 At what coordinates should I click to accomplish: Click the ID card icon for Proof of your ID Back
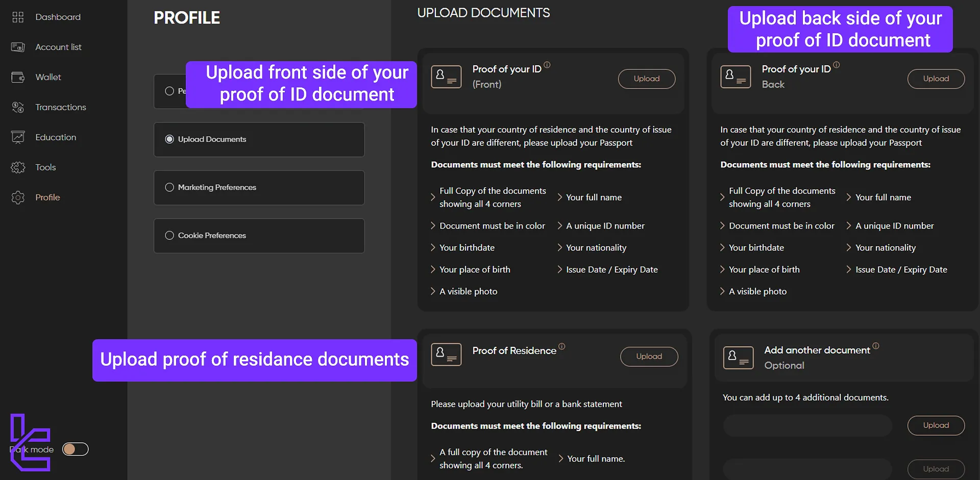point(736,77)
